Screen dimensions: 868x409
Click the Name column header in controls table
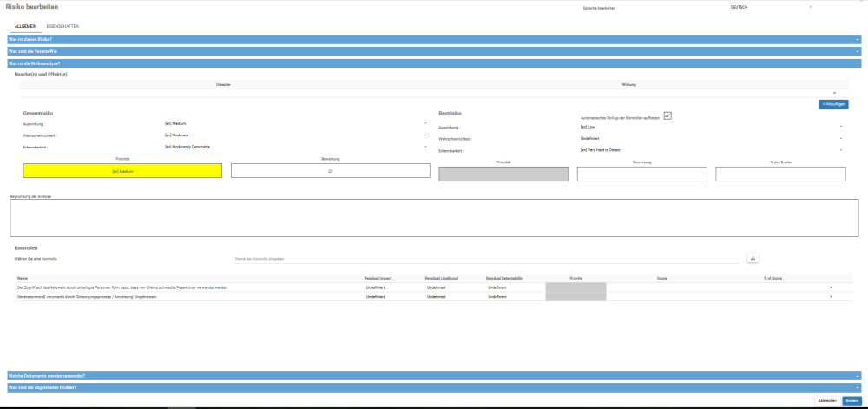point(22,278)
